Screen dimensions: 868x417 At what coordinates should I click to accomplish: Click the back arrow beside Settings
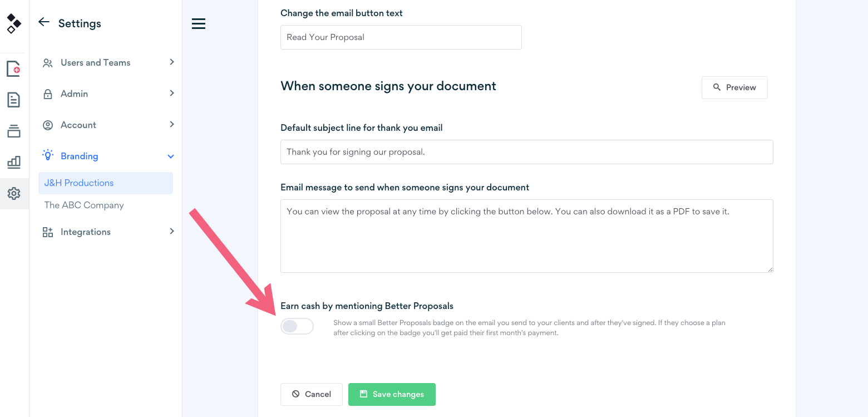tap(44, 22)
